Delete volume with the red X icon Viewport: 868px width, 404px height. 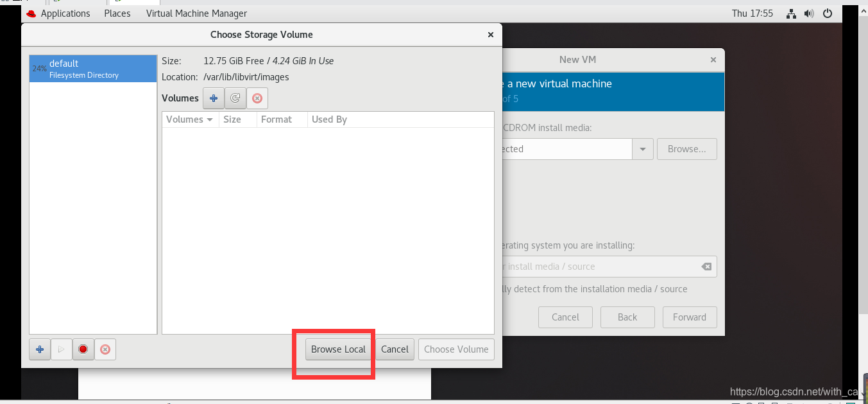coord(257,98)
